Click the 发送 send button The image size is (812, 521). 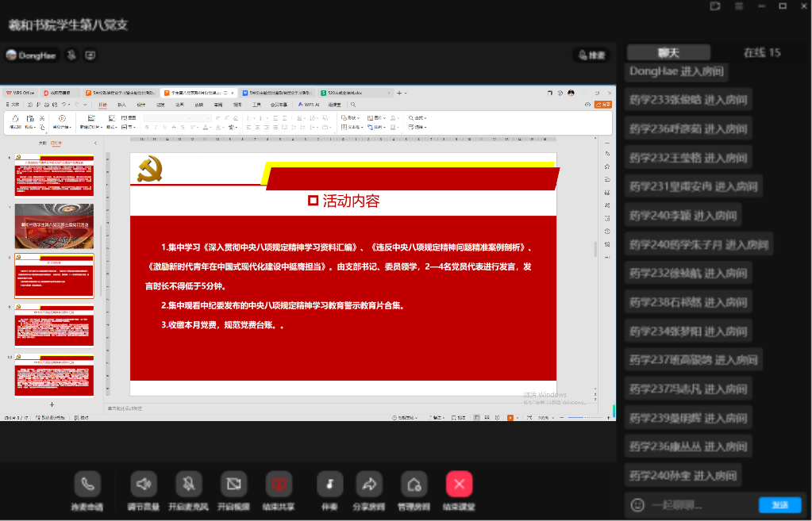[x=779, y=505]
